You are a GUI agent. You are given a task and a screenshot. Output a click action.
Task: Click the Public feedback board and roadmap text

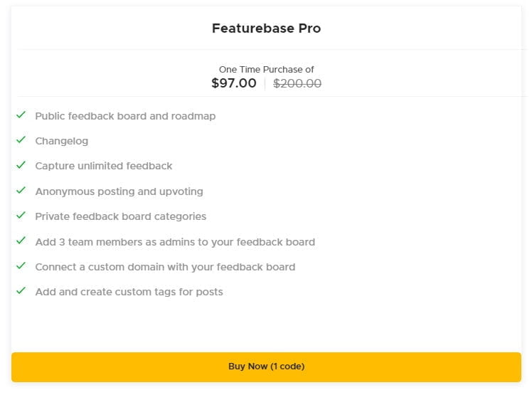point(125,116)
